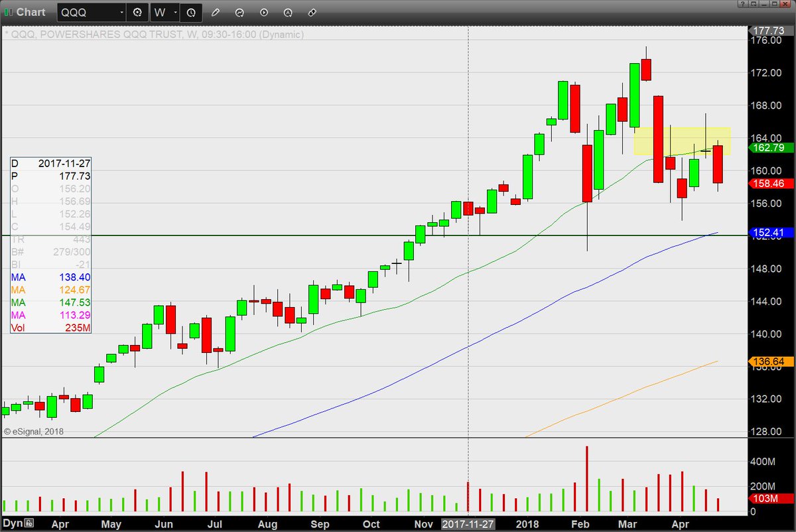The width and height of the screenshot is (796, 532).
Task: Click the magenta MA 113.29 row in data panel
Action: pos(50,315)
